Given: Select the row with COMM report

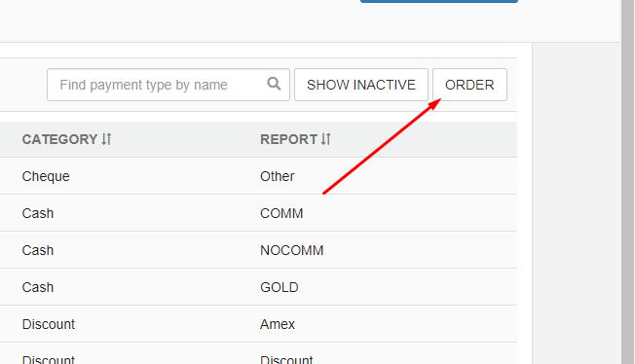Looking at the screenshot, I should pyautogui.click(x=258, y=213).
